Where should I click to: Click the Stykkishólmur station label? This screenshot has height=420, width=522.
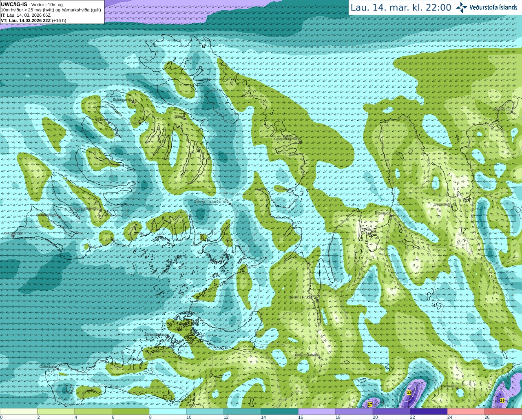point(156,334)
